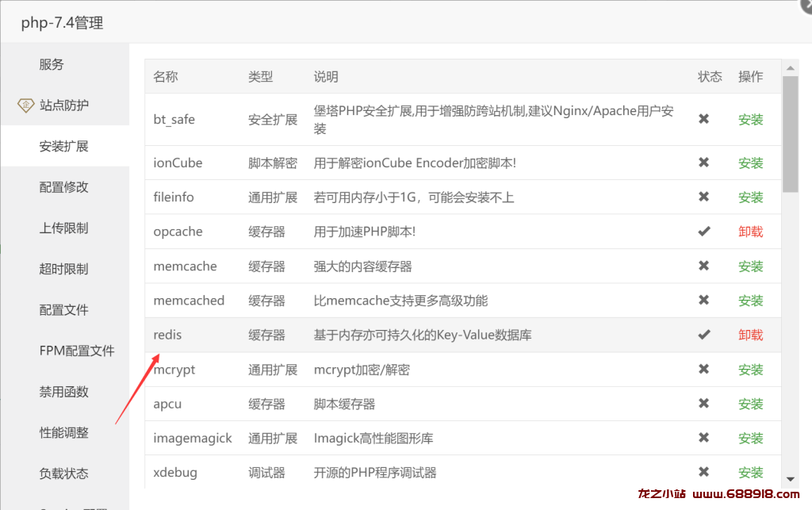Click the diamond icon beside 站点防护
This screenshot has width=812, height=510.
click(26, 105)
